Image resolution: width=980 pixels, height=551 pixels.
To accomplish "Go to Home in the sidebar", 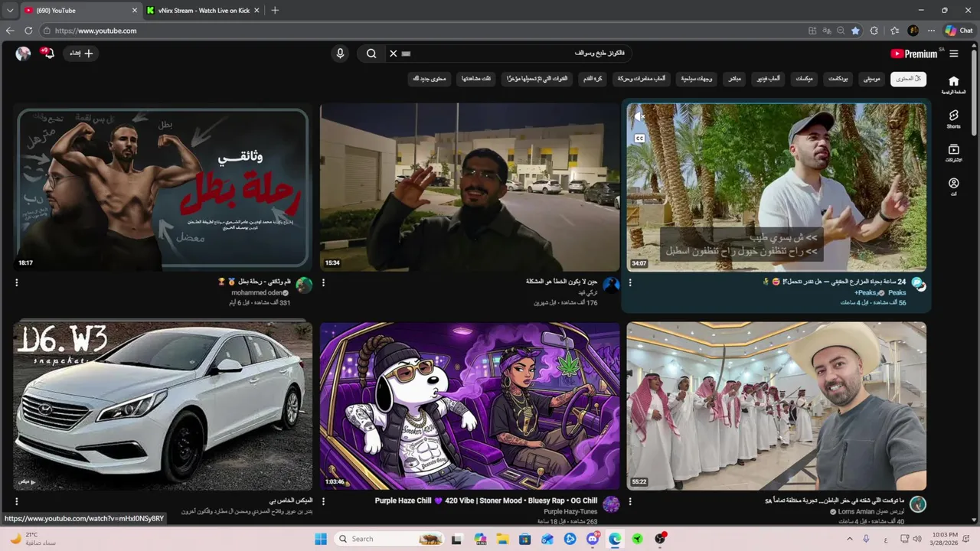I will point(953,85).
